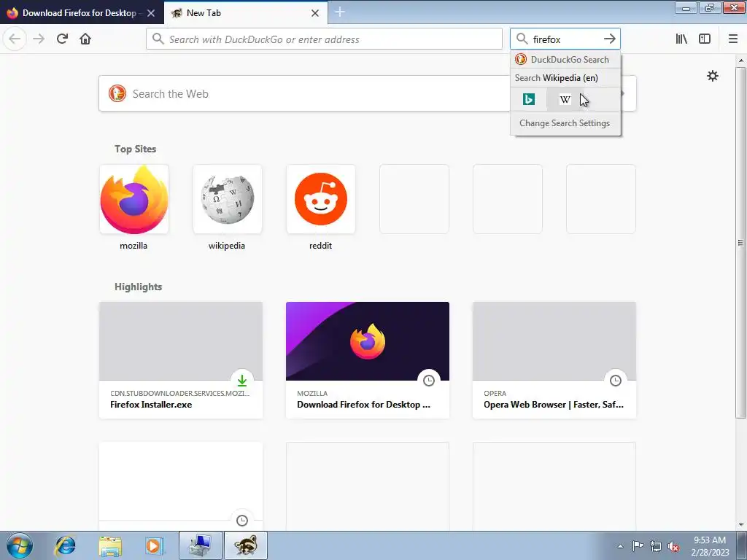
Task: Click the magnifier icon in the search box
Action: point(522,39)
